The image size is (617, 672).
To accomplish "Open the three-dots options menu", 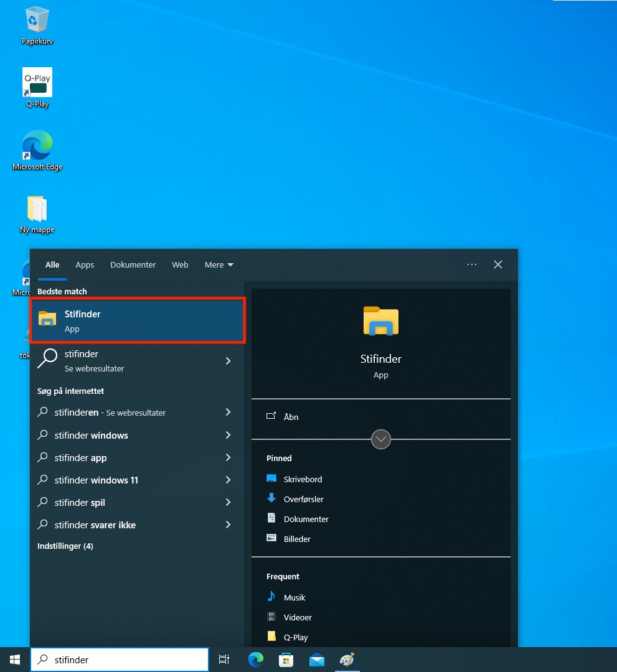I will 472,264.
